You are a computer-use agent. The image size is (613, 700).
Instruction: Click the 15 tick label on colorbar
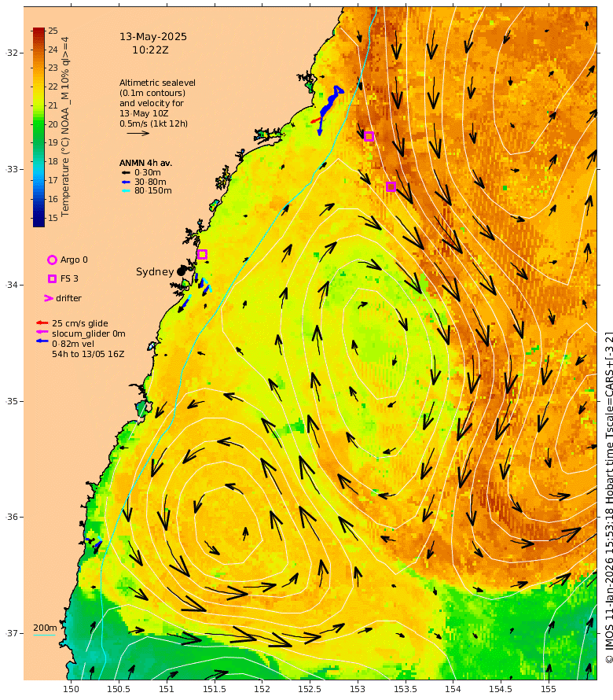coord(53,218)
